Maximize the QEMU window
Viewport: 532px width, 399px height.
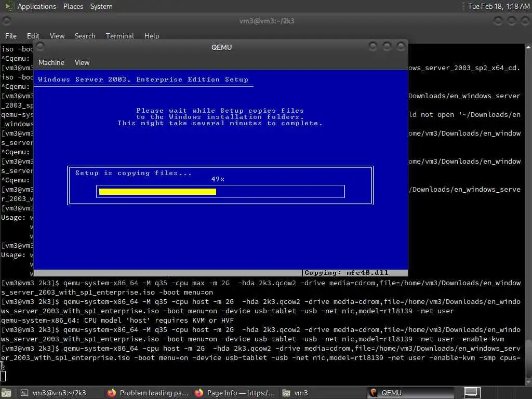[387, 46]
